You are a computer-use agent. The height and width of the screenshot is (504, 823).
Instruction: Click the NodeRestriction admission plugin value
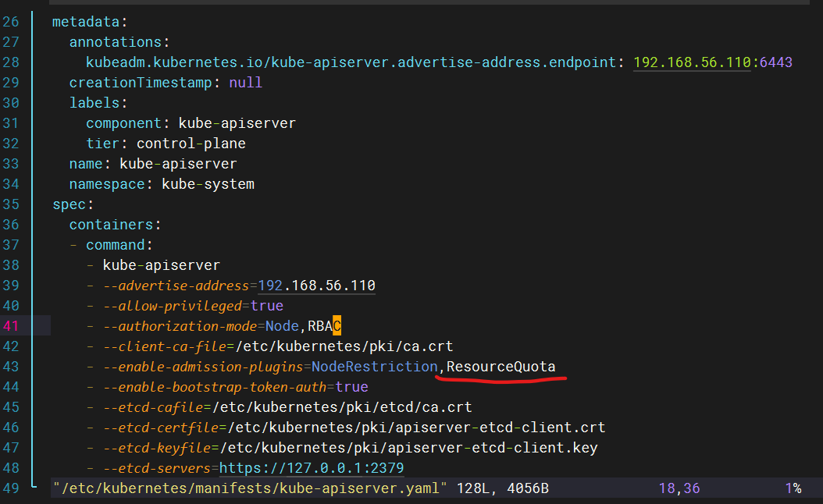click(x=374, y=367)
